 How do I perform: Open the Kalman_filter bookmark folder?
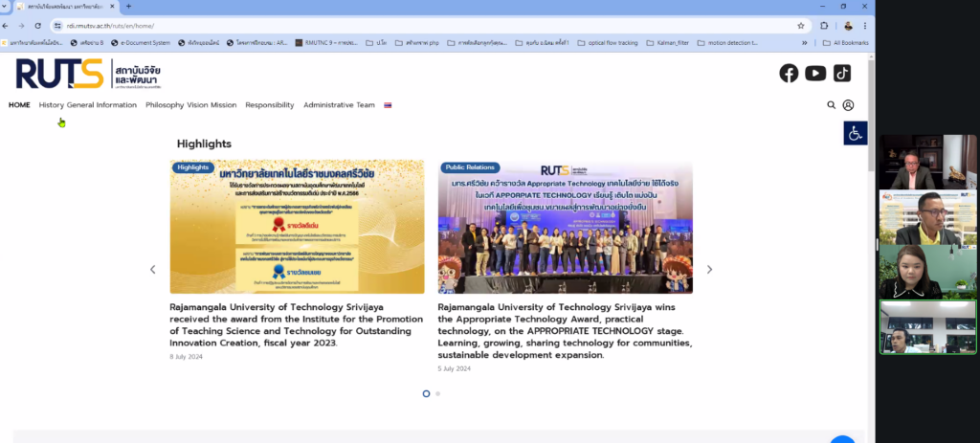tap(668, 43)
